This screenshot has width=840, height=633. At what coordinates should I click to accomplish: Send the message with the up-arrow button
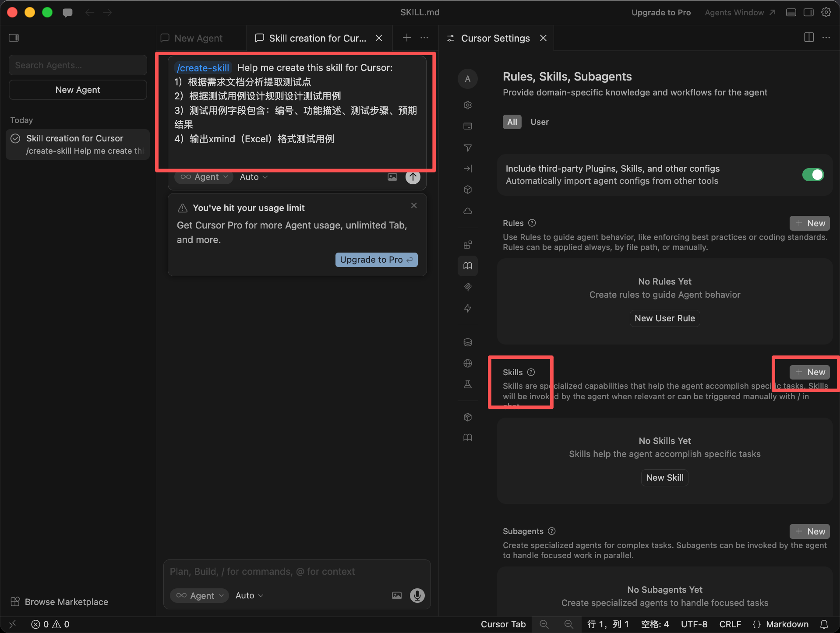coord(413,177)
